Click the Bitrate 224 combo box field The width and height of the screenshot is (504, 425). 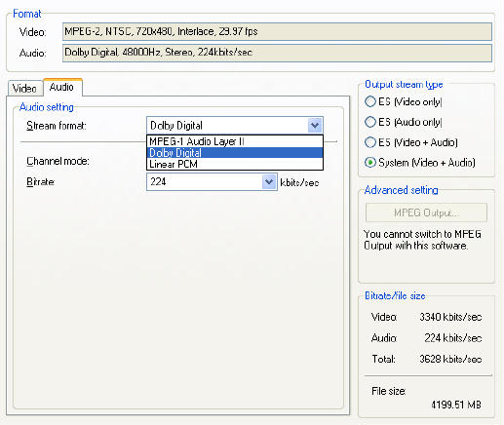pyautogui.click(x=212, y=181)
